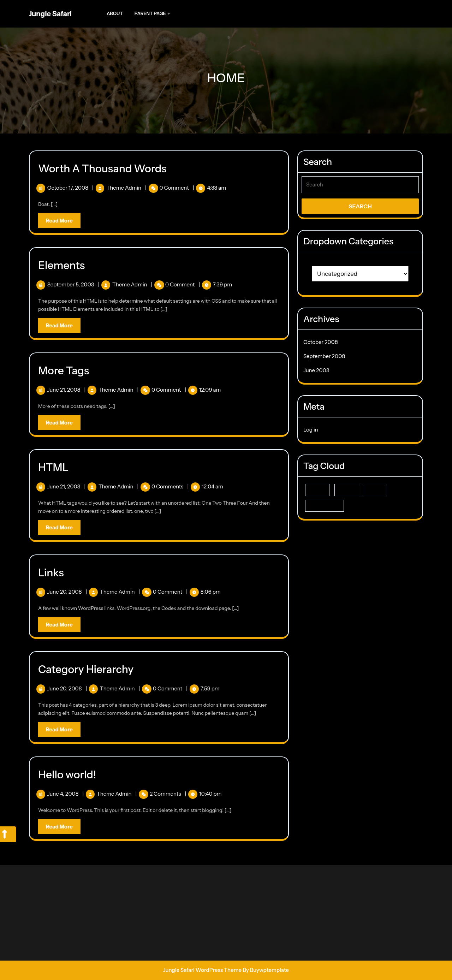The width and height of the screenshot is (452, 980).
Task: Open the Worth A Thousand Words post title
Action: [102, 168]
